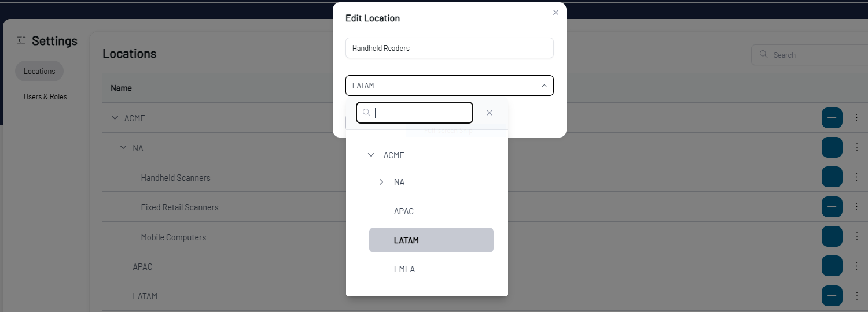Click the plus icon in the Mobile Computers row
The image size is (868, 312).
click(832, 236)
